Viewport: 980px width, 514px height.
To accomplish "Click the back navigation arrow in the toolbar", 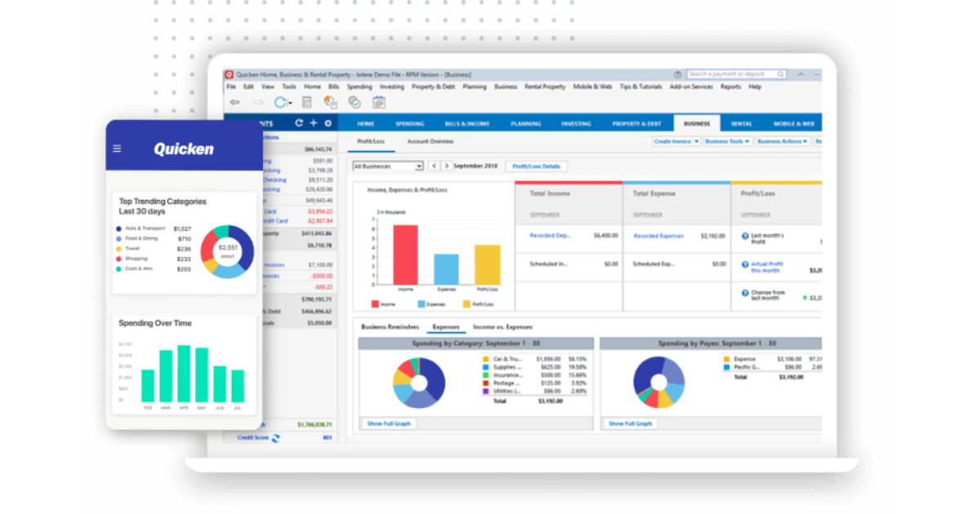I will click(234, 101).
